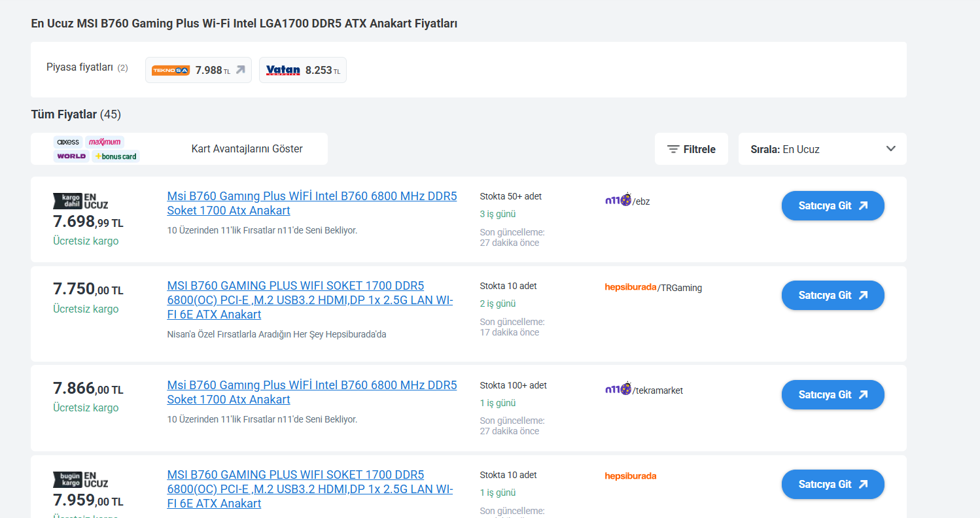Click the n11 logo for ebz seller
The height and width of the screenshot is (518, 980).
point(618,200)
